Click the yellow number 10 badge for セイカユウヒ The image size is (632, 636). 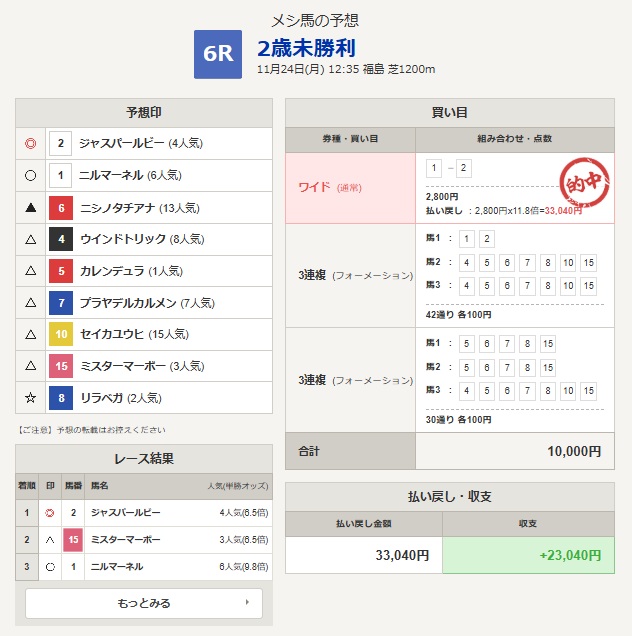coord(61,334)
